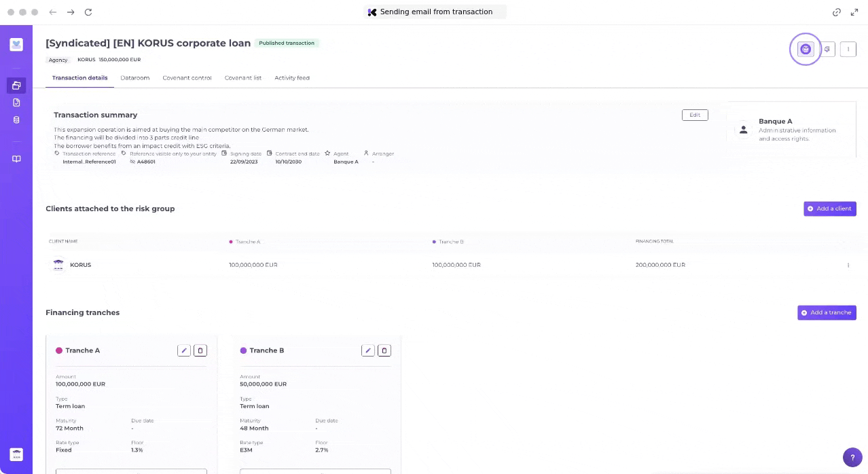Click the notification bell icon beside email
The image size is (868, 474).
pyautogui.click(x=827, y=49)
